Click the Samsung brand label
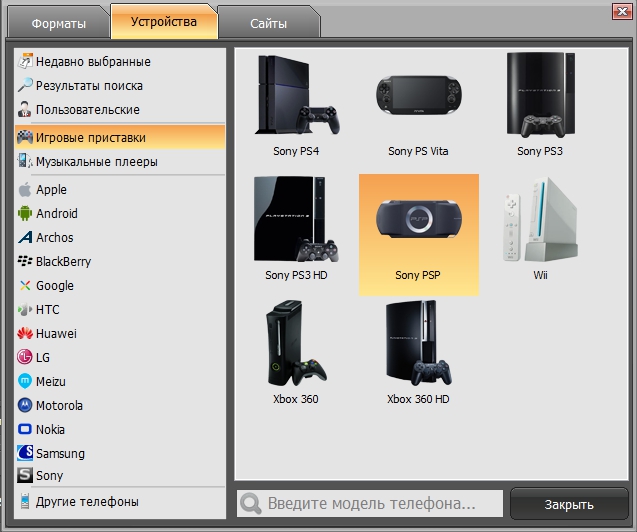The height and width of the screenshot is (532, 637). tap(60, 454)
